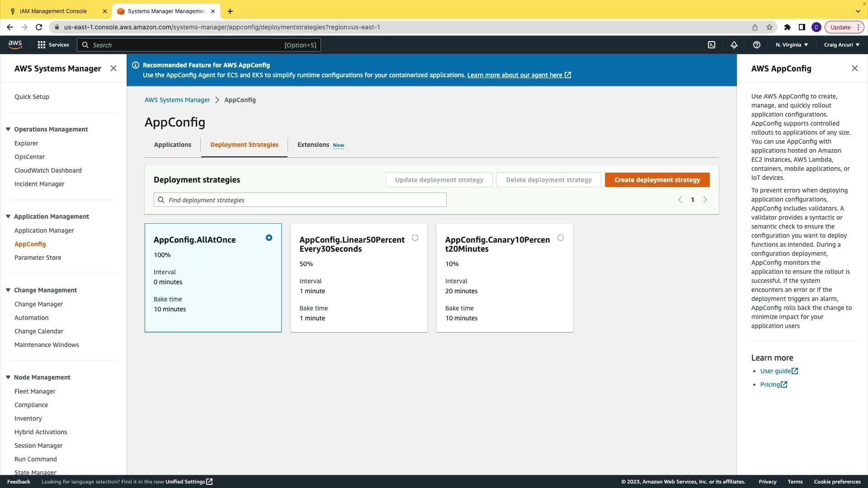This screenshot has height=488, width=868.
Task: Click Create deployment strategy button
Action: coord(657,180)
